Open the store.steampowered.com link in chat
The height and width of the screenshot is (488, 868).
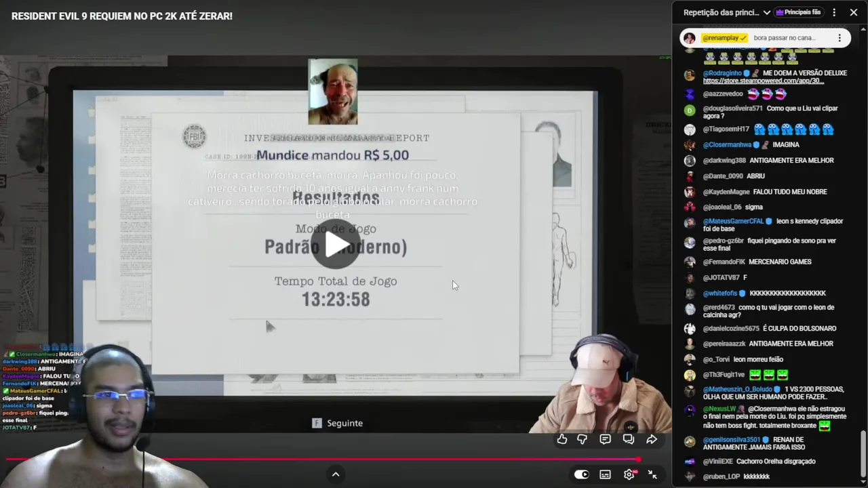pyautogui.click(x=764, y=81)
